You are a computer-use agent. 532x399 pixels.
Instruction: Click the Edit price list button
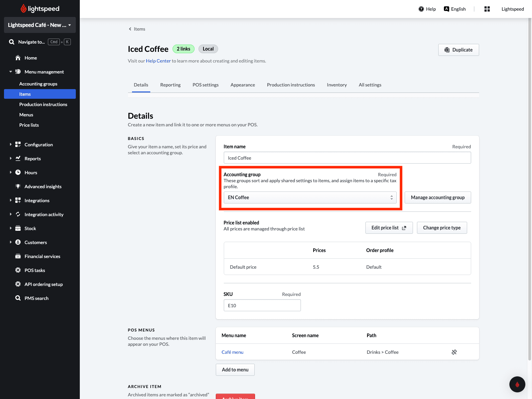pyautogui.click(x=389, y=228)
